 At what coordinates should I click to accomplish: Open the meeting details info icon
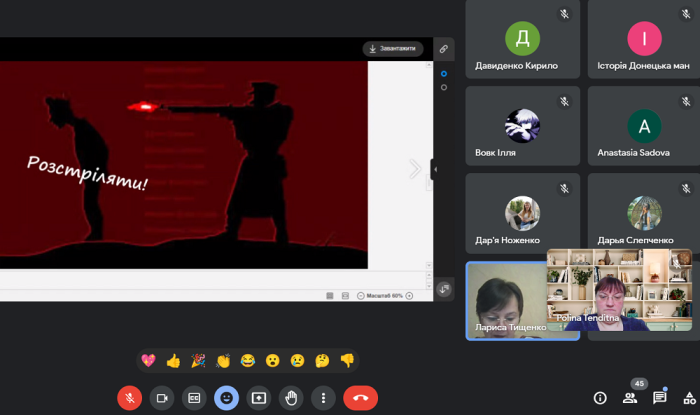point(600,397)
